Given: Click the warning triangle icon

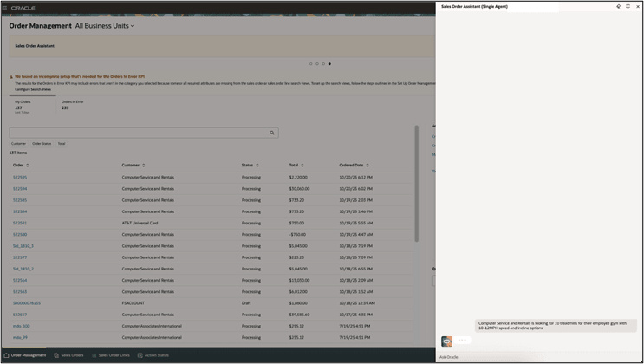Looking at the screenshot, I should click(11, 77).
